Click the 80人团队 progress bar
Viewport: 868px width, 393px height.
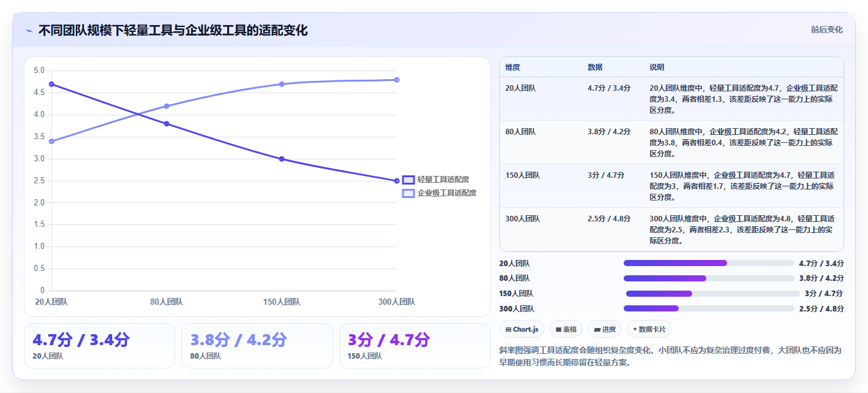(x=709, y=278)
